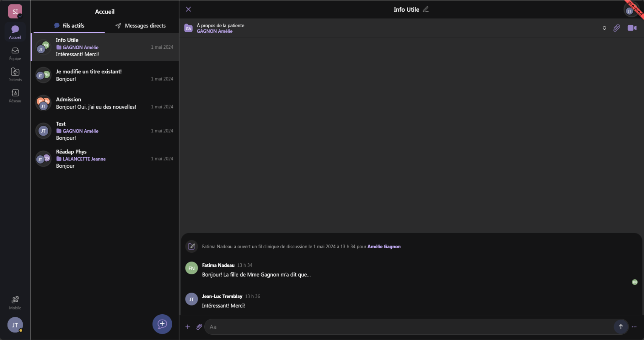Open the Réseau contacts section
The width and height of the screenshot is (644, 340).
[15, 96]
